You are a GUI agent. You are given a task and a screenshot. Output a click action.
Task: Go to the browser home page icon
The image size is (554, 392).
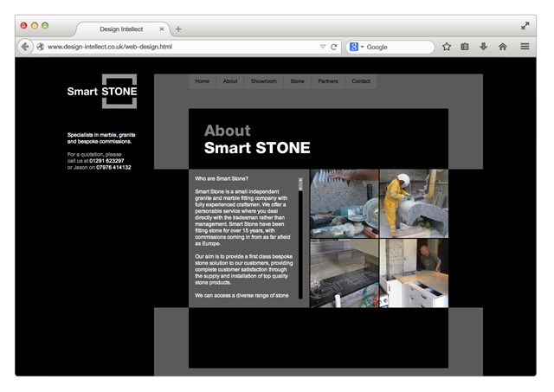pos(502,47)
